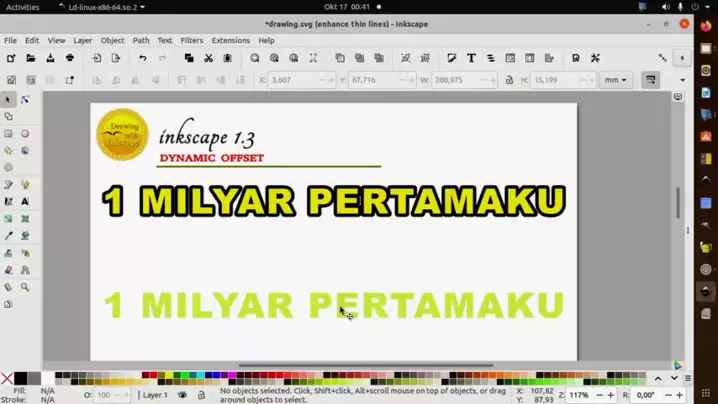This screenshot has height=404, width=718.
Task: Open the Filters menu
Action: point(191,41)
